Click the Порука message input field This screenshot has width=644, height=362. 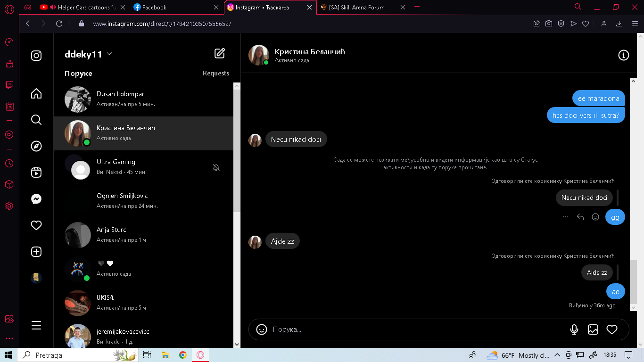tap(415, 329)
